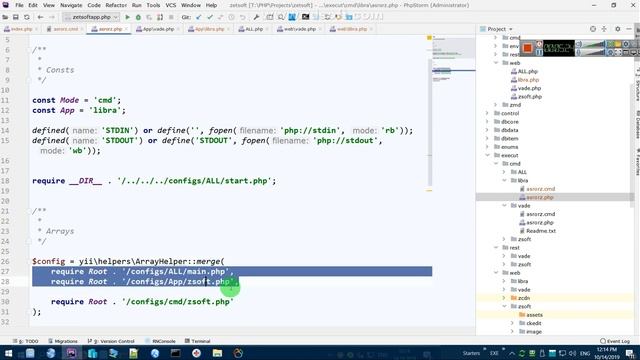Click the Git Rollback undo icon
The width and height of the screenshot is (640, 360).
pos(242,17)
